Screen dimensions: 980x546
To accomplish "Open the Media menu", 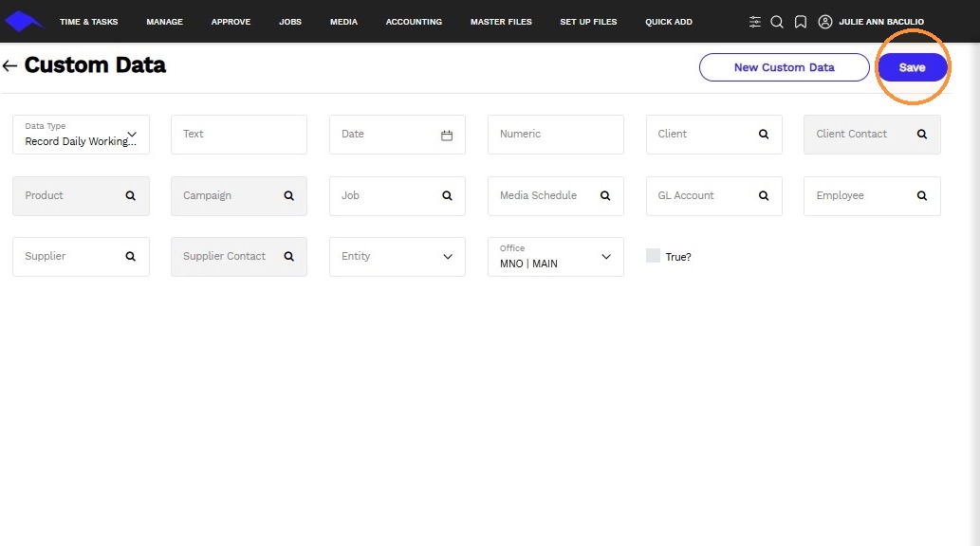I will click(x=343, y=22).
